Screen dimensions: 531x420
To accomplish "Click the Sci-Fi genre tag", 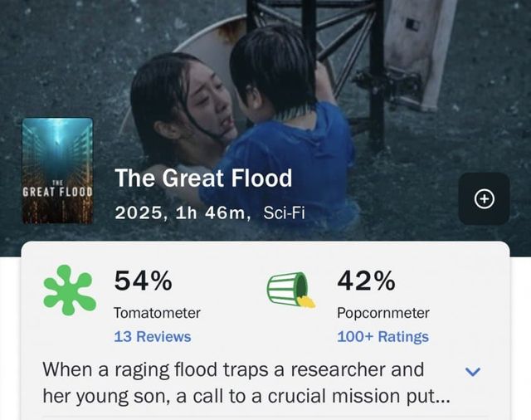I will 284,212.
